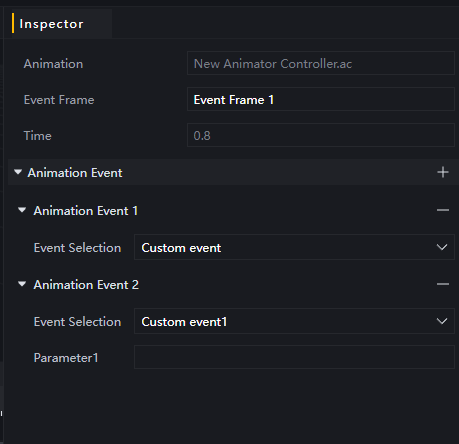The width and height of the screenshot is (459, 444).
Task: Click the chevron of Animation Event 1 selection
Action: coord(442,247)
